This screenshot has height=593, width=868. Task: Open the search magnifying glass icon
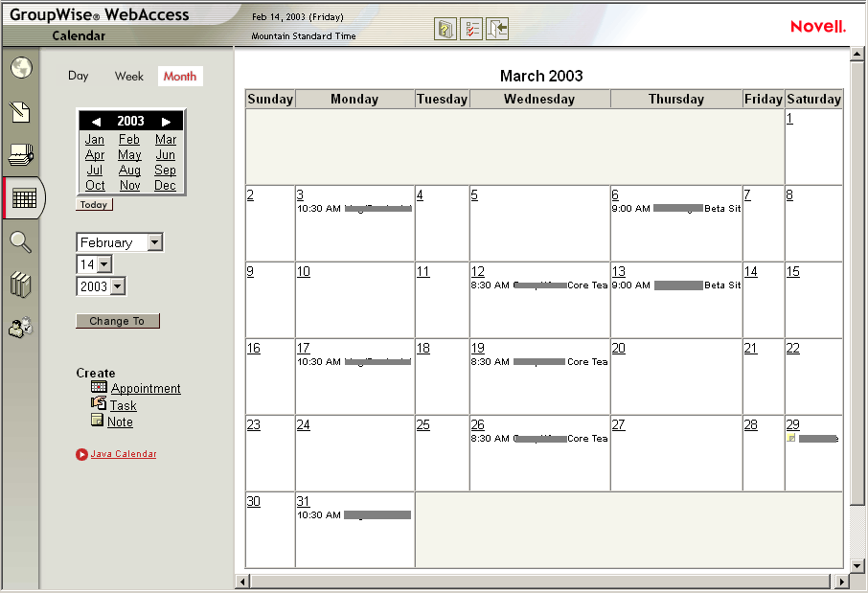pos(21,241)
